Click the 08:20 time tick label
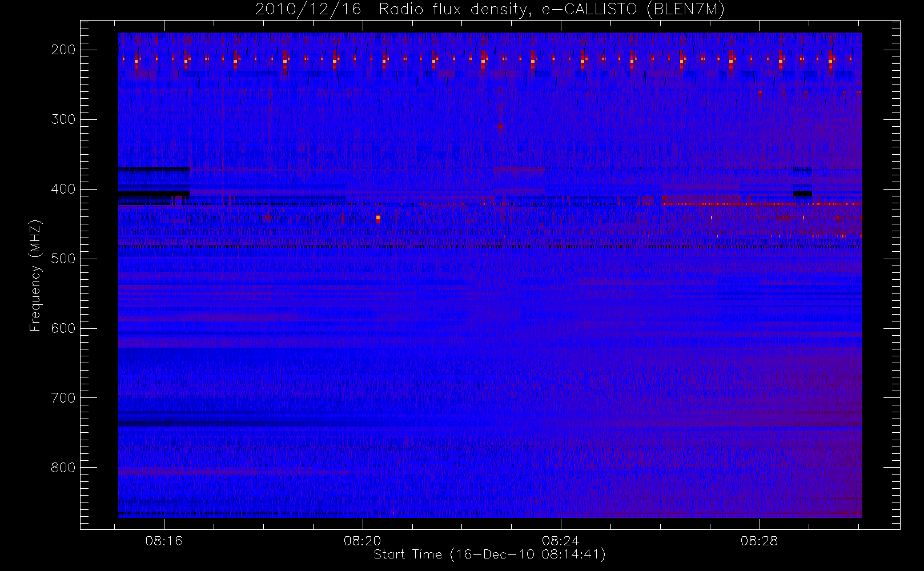 pos(363,541)
